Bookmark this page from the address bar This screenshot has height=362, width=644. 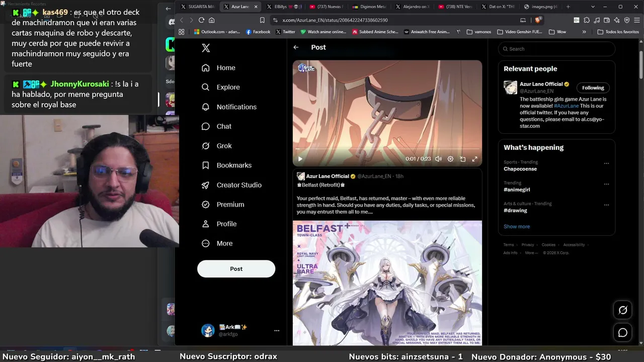coord(262,20)
